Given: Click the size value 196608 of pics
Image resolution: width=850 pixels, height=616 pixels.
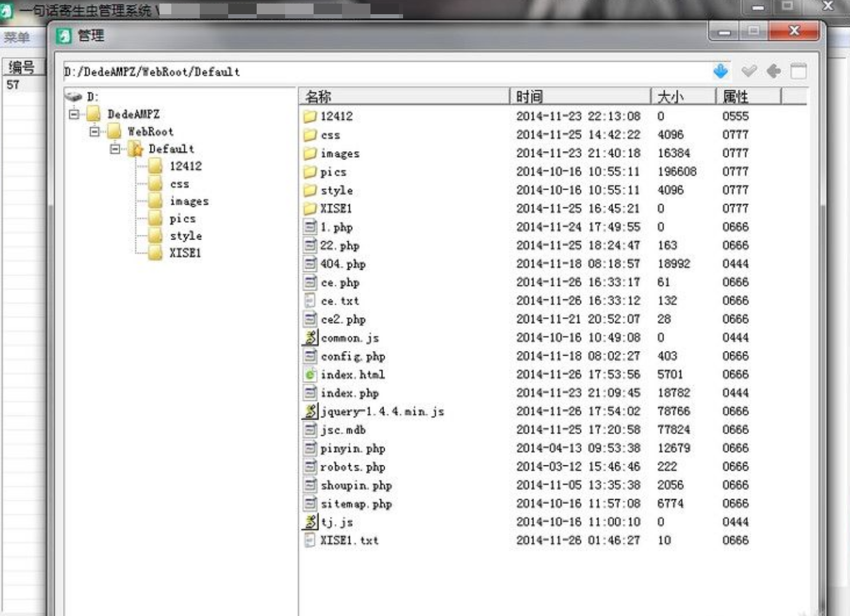Looking at the screenshot, I should (677, 171).
